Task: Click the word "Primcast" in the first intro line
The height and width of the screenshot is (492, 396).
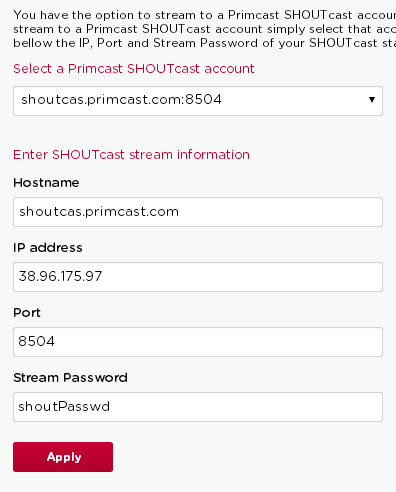Action: tap(254, 15)
